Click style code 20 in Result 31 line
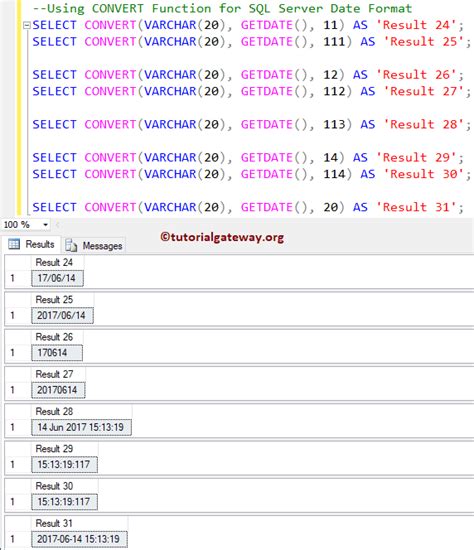474x550 pixels. [331, 207]
